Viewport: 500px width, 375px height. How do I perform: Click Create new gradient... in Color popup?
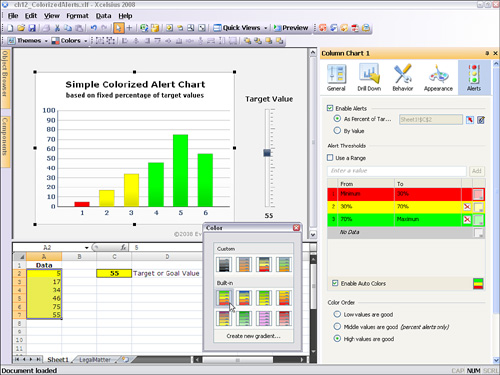coord(253,336)
